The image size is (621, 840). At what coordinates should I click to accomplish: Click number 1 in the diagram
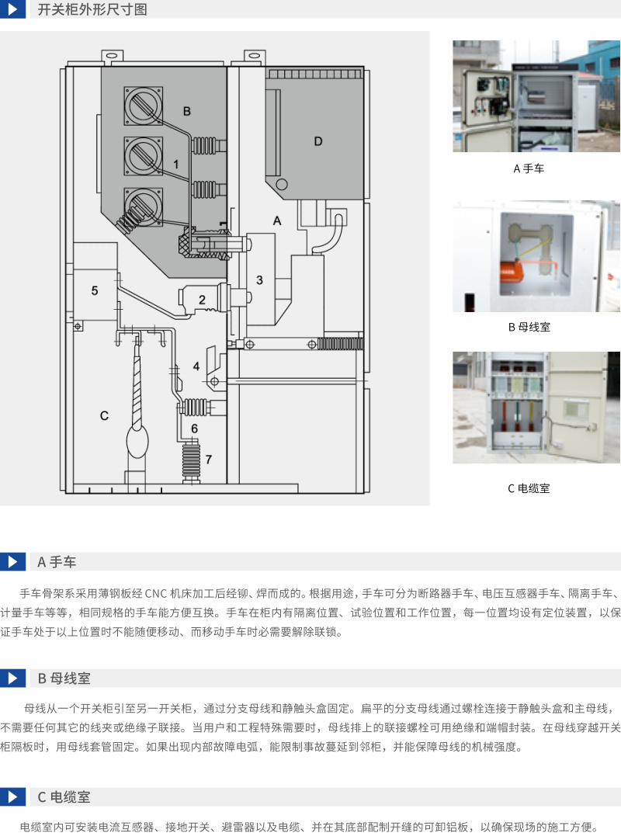point(175,165)
